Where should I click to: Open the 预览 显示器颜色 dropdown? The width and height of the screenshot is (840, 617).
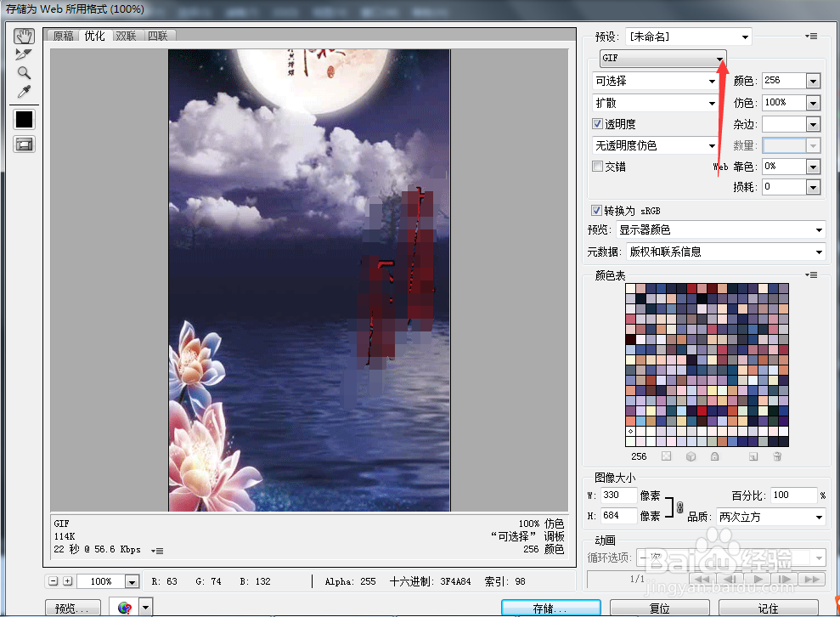pos(720,230)
